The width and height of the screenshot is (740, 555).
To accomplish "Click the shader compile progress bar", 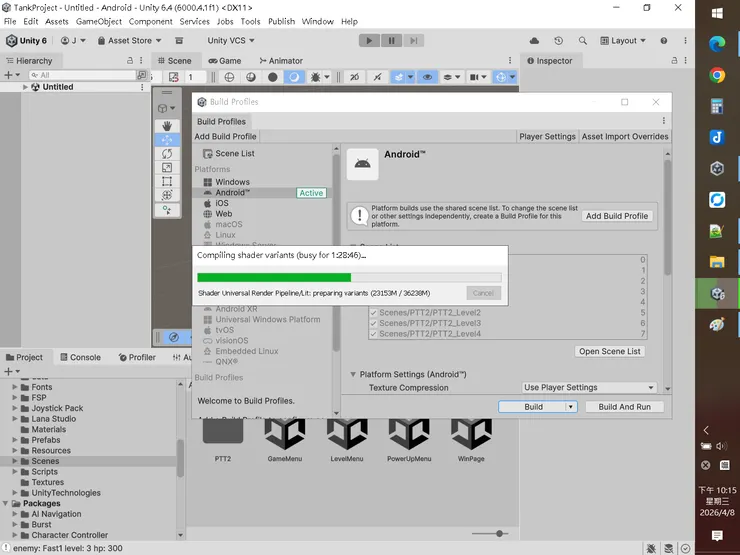I will pyautogui.click(x=349, y=278).
